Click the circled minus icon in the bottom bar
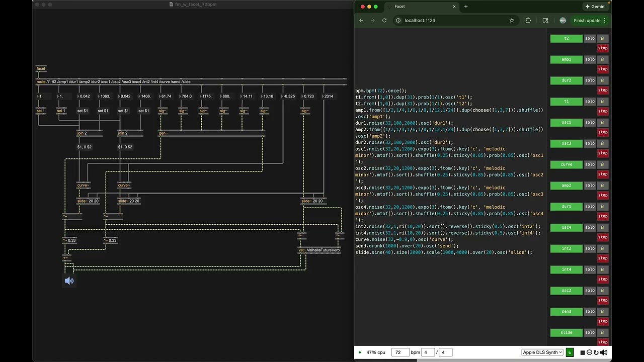 pos(590,352)
